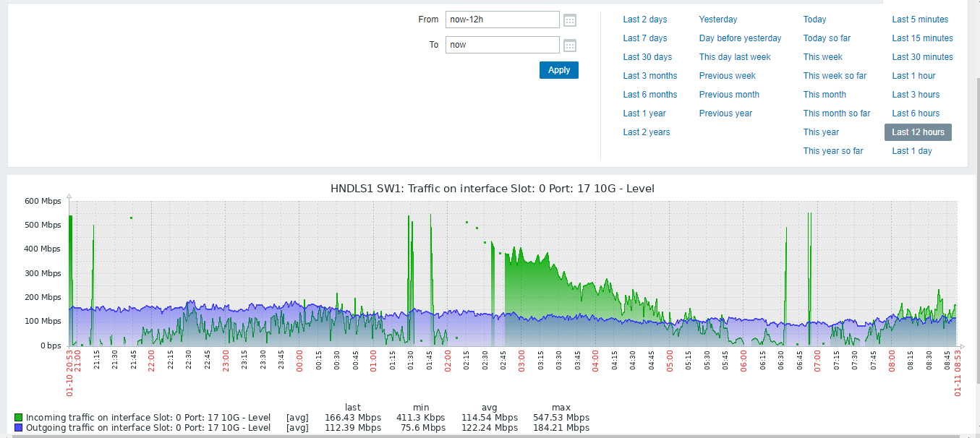Choose Last 1 hour range

point(913,76)
